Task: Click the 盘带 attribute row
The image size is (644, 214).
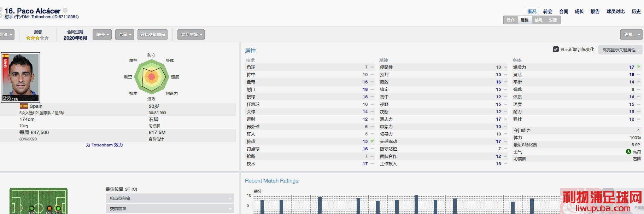Action: (310, 82)
